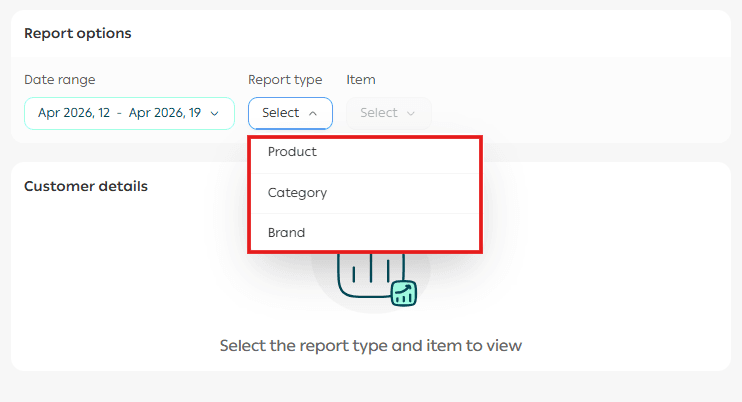Screen dimensions: 742x402
Task: Click the start date Apr 2026, 12
Action: (74, 113)
